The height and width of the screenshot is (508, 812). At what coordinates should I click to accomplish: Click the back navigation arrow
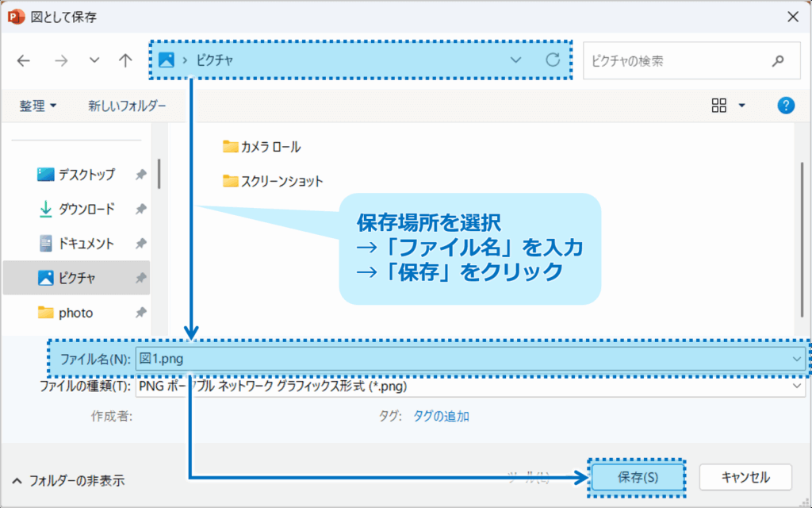[23, 60]
